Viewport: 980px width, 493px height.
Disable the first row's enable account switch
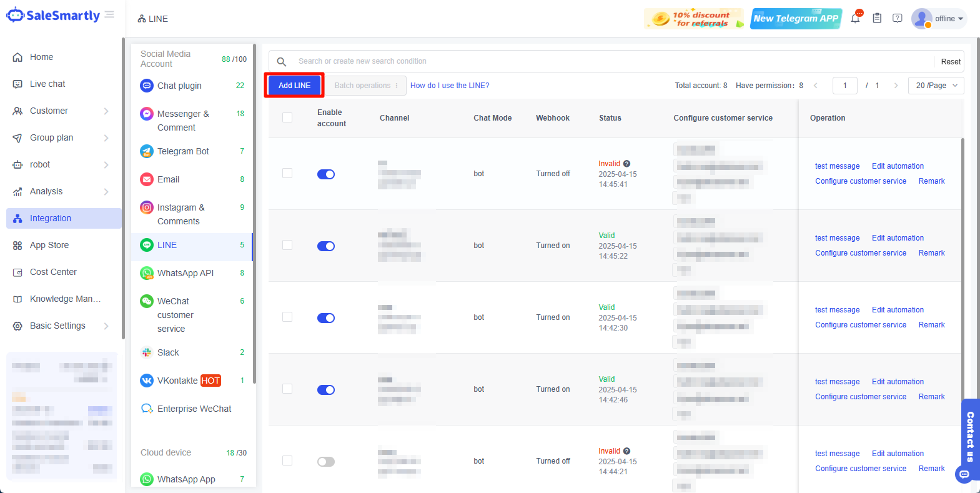tap(326, 174)
